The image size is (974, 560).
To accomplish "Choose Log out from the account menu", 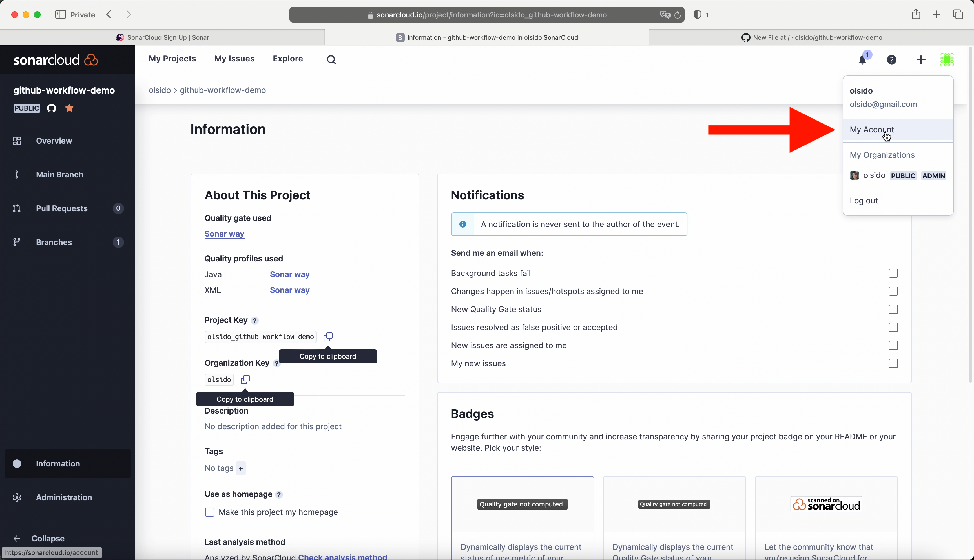I will 864,200.
